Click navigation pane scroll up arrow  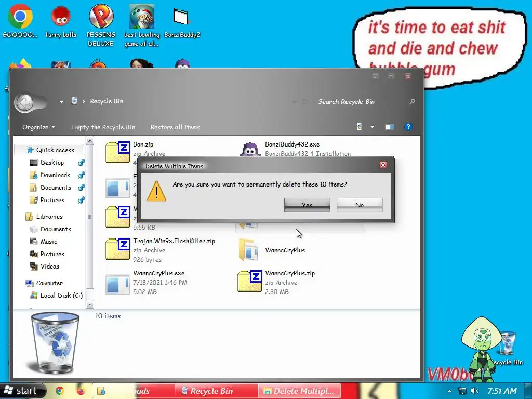tap(90, 140)
